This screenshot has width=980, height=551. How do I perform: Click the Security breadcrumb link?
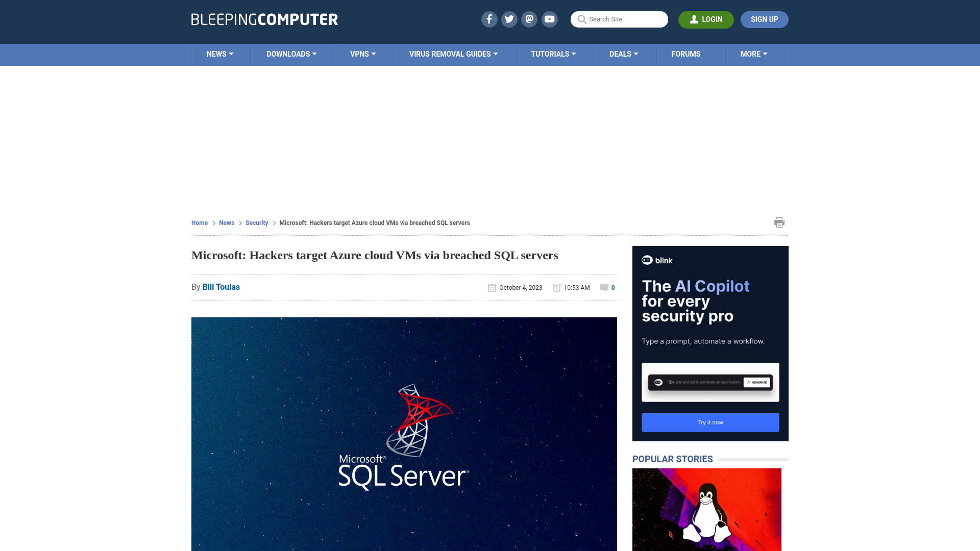point(256,222)
